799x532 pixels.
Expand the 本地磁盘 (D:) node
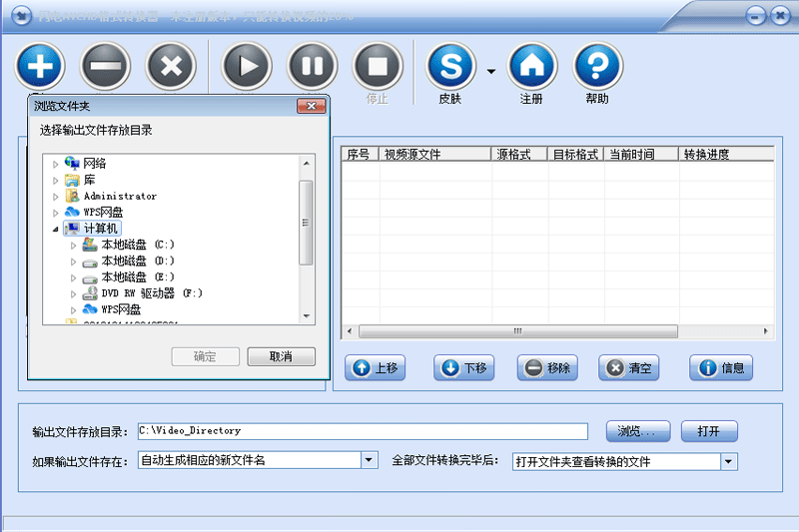(73, 262)
